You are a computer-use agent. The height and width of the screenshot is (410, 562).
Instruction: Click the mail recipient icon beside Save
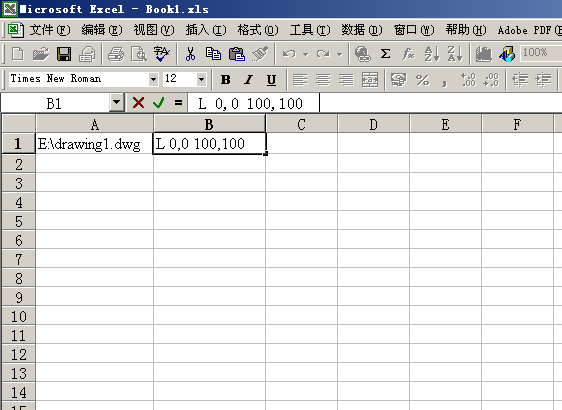[87, 54]
